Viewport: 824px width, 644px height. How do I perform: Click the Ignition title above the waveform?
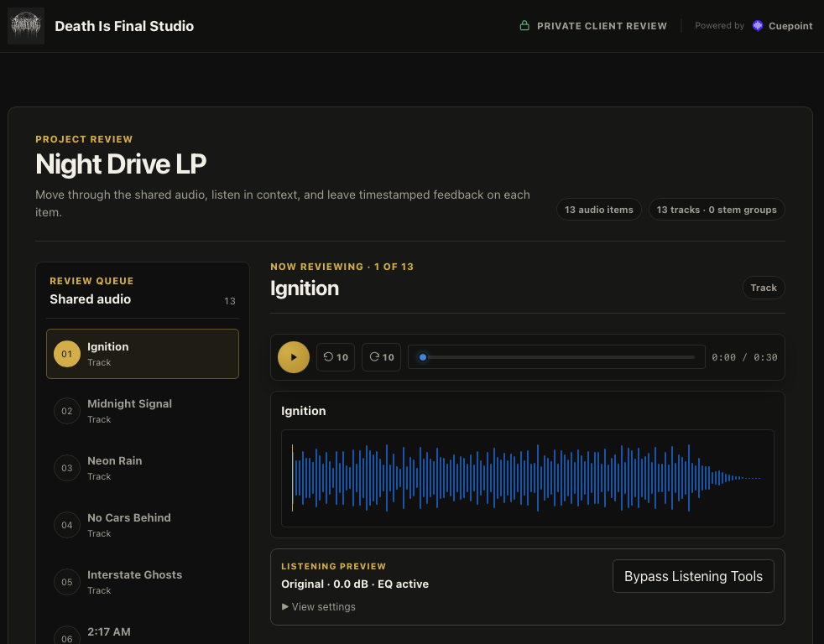pos(303,411)
